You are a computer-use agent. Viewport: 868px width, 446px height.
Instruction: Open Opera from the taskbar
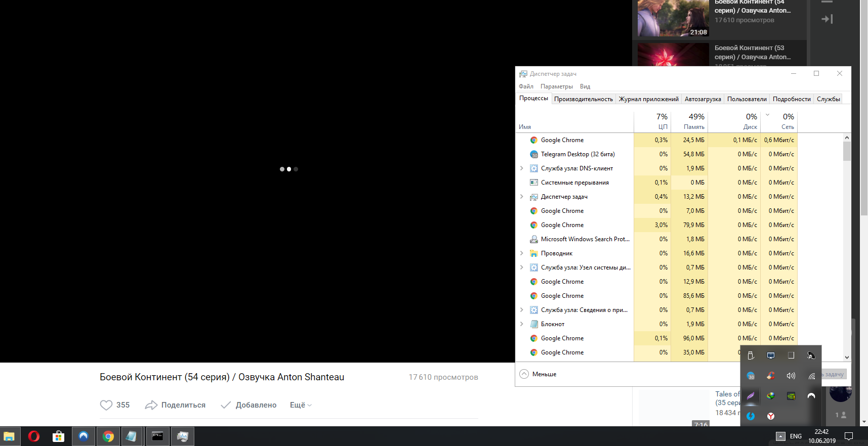pos(34,436)
